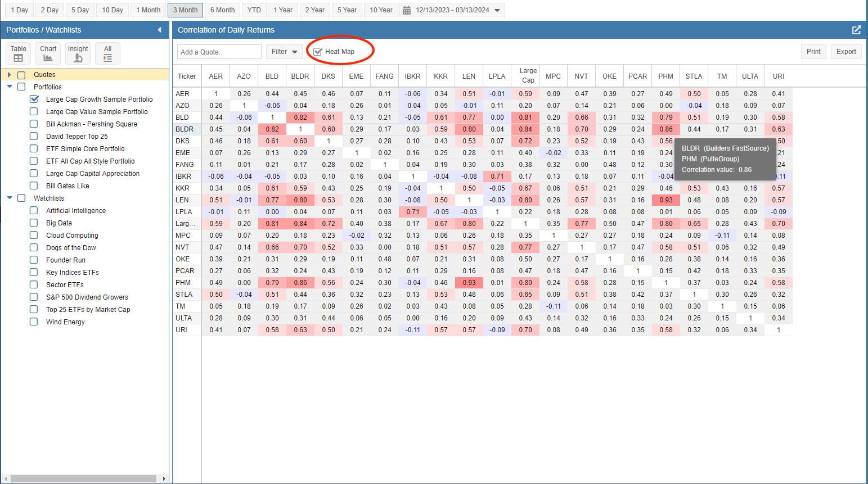Click the PHM row LEN cell 0.93
This screenshot has width=868, height=484.
469,283
